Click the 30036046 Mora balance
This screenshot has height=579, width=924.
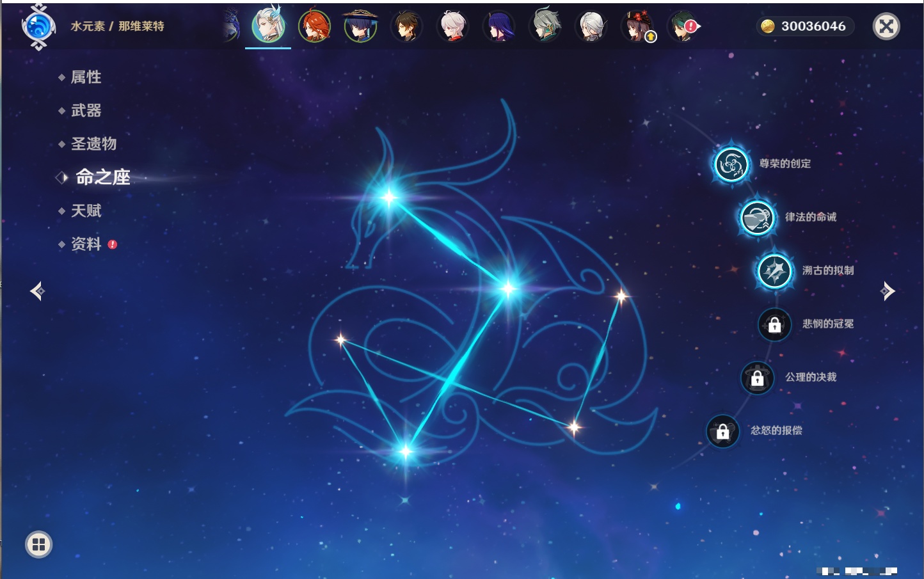point(813,26)
